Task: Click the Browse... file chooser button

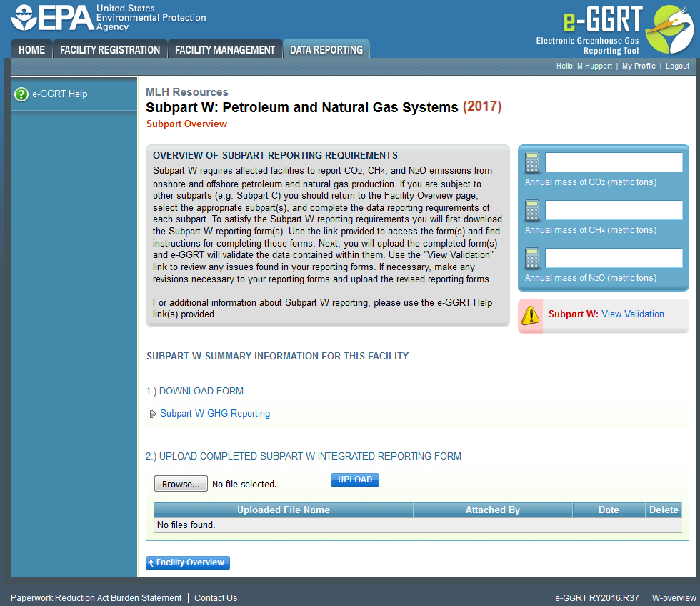Action: 181,484
